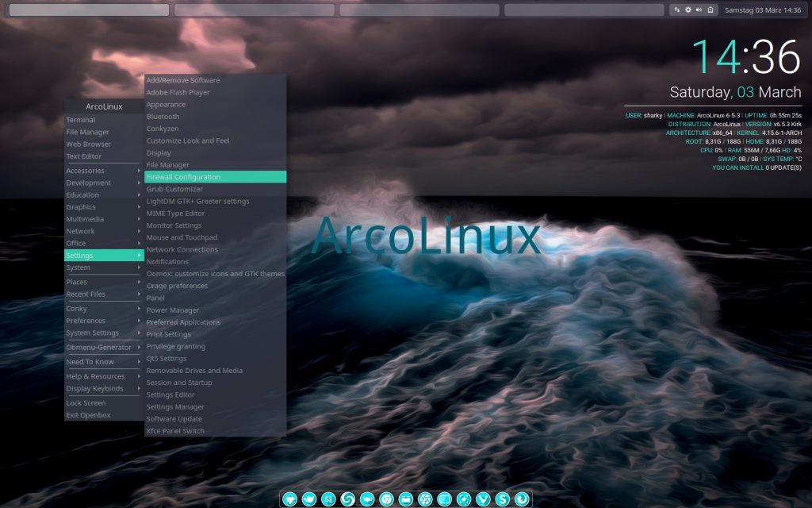Open the file manager dock icon
Viewport: 812px width, 508px height.
pyautogui.click(x=405, y=498)
